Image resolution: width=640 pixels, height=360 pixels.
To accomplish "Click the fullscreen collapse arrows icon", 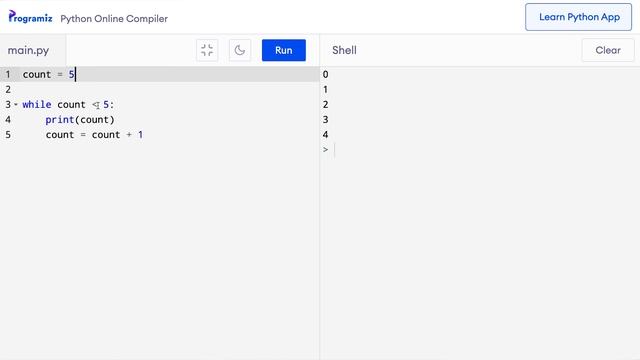I will tap(207, 50).
